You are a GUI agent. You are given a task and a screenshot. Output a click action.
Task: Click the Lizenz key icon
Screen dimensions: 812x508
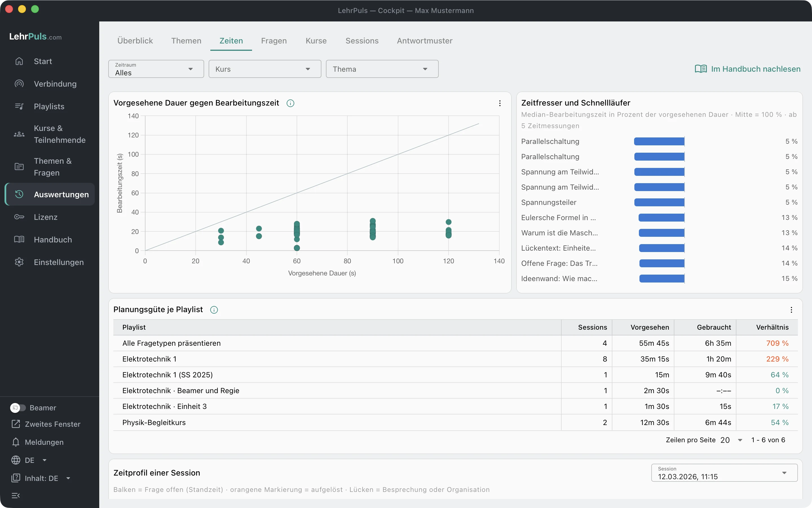[19, 217]
